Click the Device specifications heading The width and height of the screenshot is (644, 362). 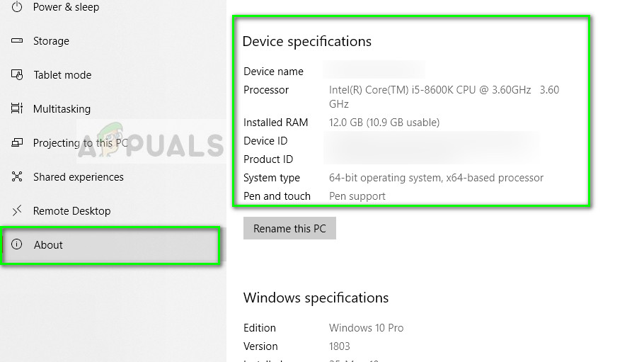306,41
